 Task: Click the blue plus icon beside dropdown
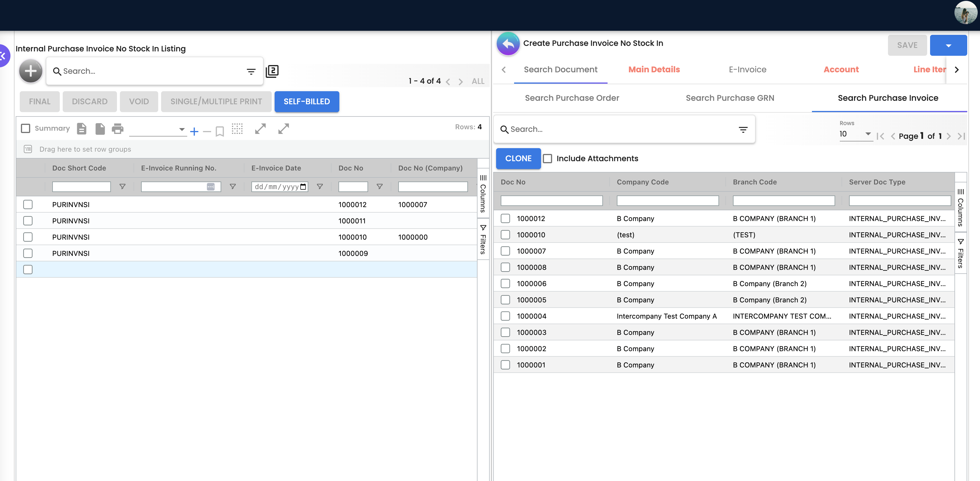click(194, 132)
